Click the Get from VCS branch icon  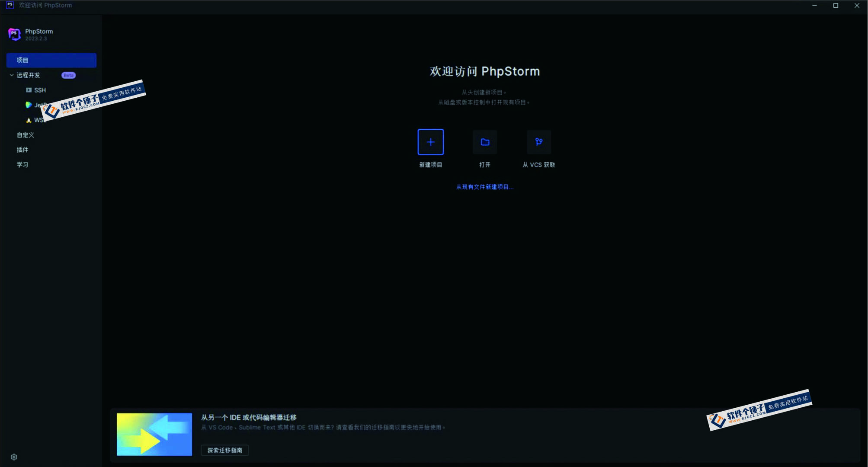(x=539, y=142)
